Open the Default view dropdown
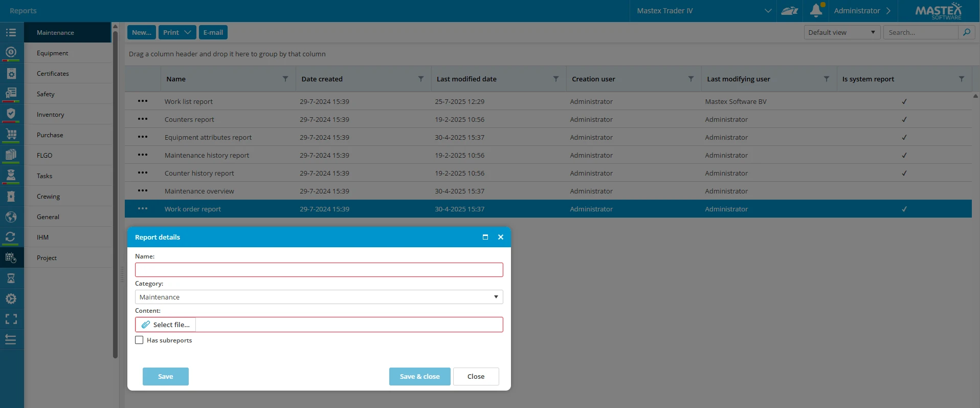Screen dimensions: 980x408 [x=841, y=32]
